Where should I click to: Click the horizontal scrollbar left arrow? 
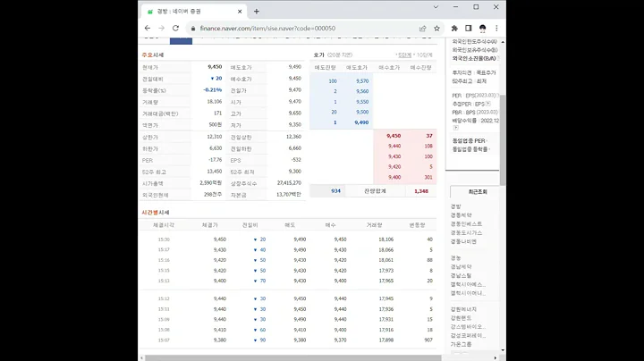click(x=141, y=358)
